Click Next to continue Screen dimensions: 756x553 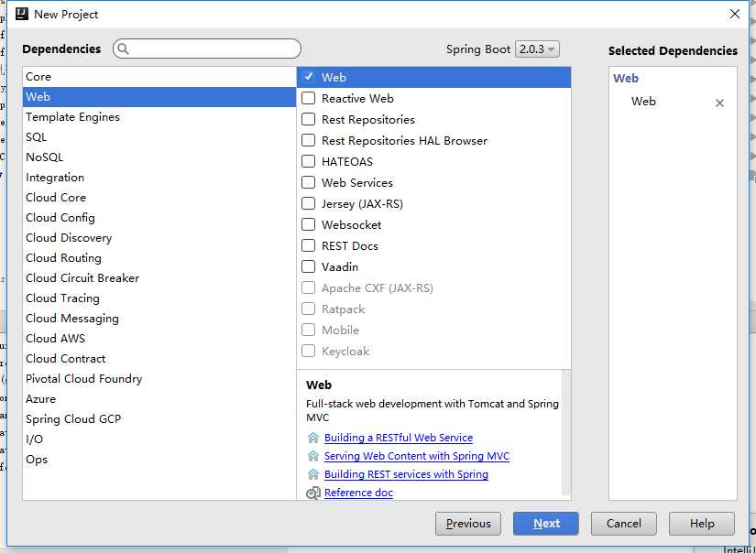[x=546, y=524]
